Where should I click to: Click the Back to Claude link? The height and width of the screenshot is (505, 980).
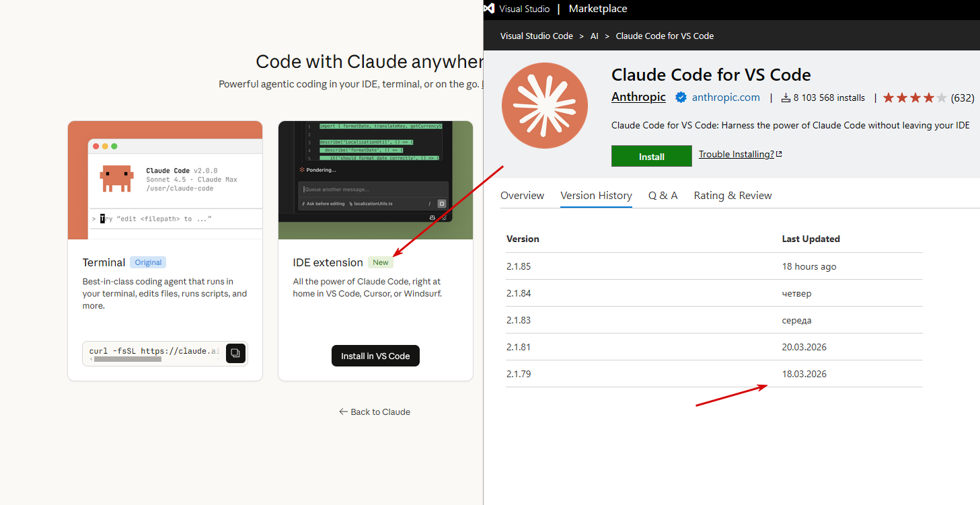tap(375, 412)
